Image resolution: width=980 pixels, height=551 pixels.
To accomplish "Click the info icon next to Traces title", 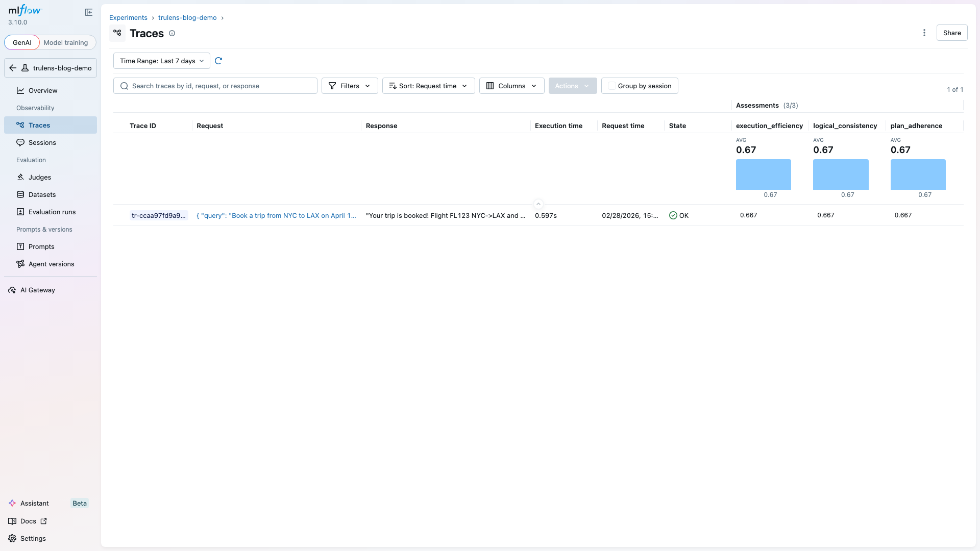I will coord(172,33).
